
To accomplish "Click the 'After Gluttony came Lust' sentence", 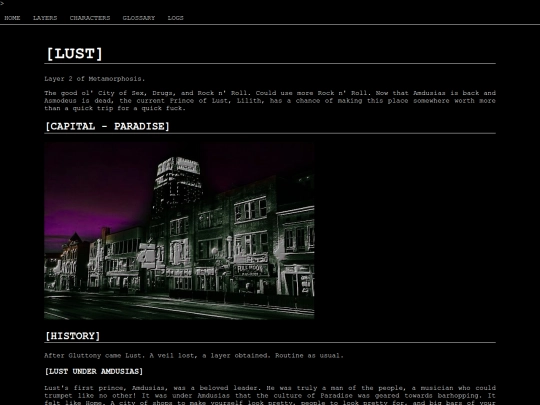I will pyautogui.click(x=194, y=356).
